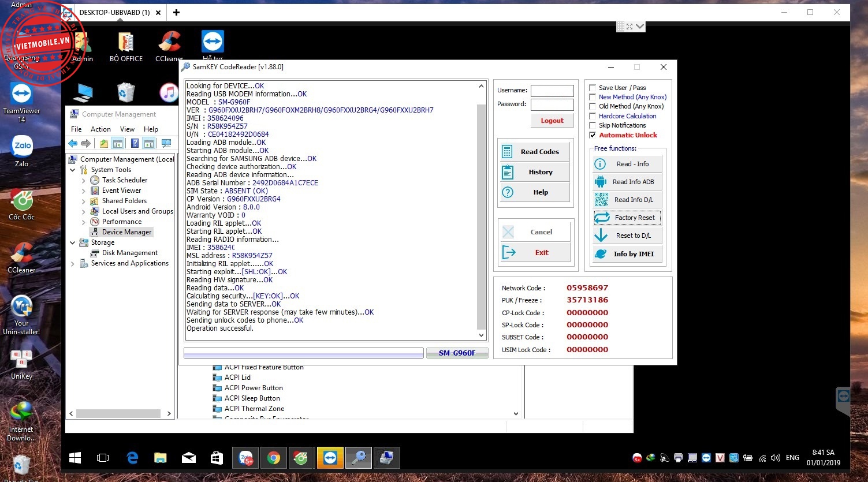Click the Back arrow in Computer Management toolbar
Viewport: 868px width, 482px height.
click(73, 143)
